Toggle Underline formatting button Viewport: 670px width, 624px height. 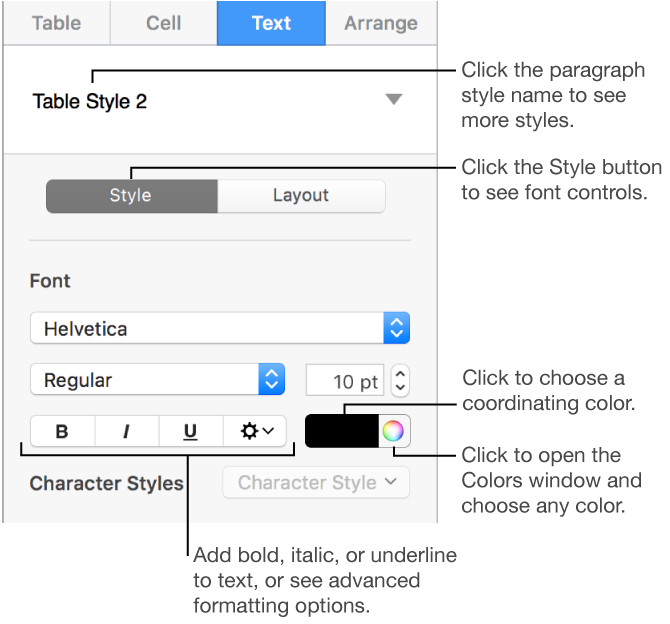[x=191, y=431]
